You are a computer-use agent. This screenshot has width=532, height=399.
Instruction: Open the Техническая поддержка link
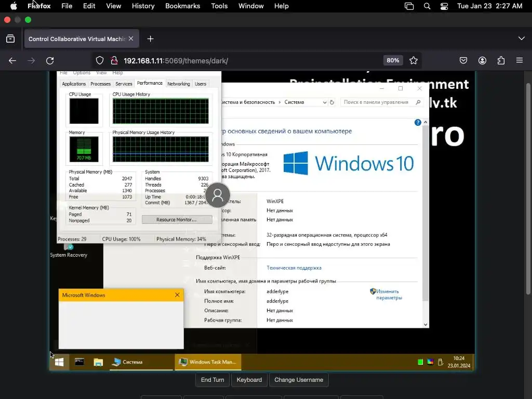pos(294,268)
